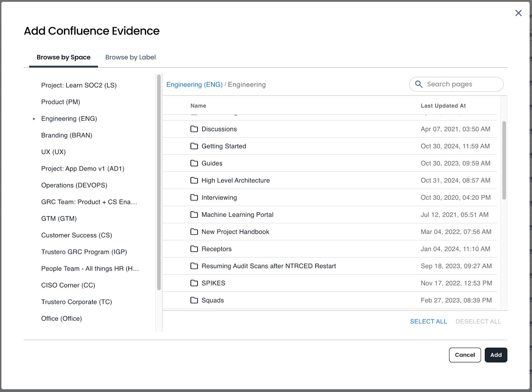Switch to Browse by Label tab
This screenshot has height=392, width=532.
click(x=131, y=57)
